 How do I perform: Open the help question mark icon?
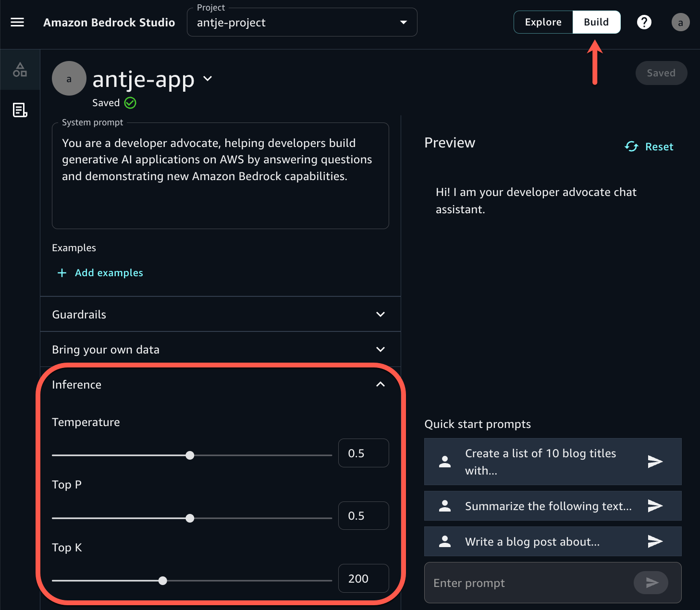pyautogui.click(x=644, y=22)
